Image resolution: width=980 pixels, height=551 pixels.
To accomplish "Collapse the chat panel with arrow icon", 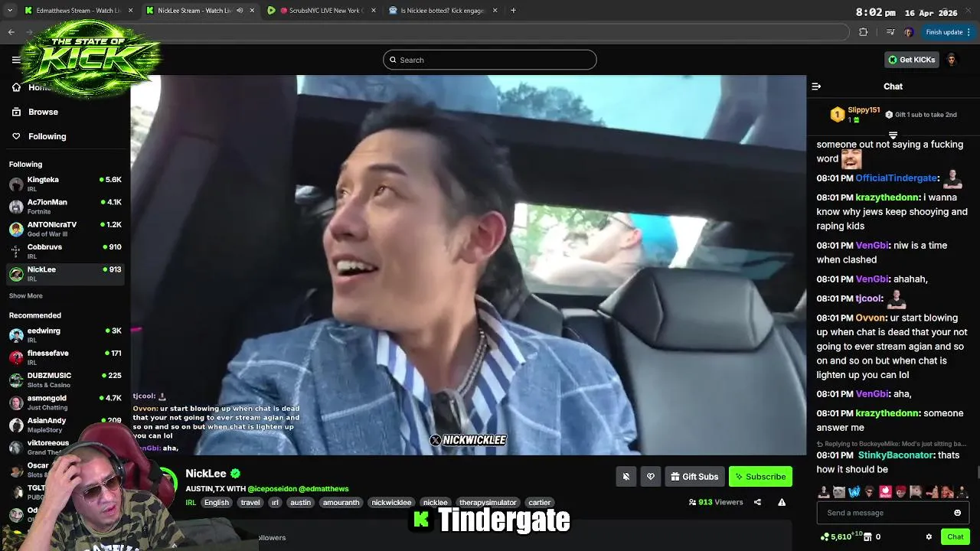I will (816, 86).
